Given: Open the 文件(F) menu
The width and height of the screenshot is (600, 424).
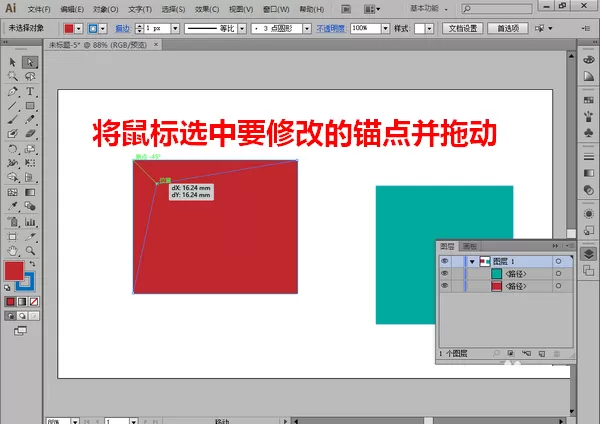Looking at the screenshot, I should click(x=39, y=9).
